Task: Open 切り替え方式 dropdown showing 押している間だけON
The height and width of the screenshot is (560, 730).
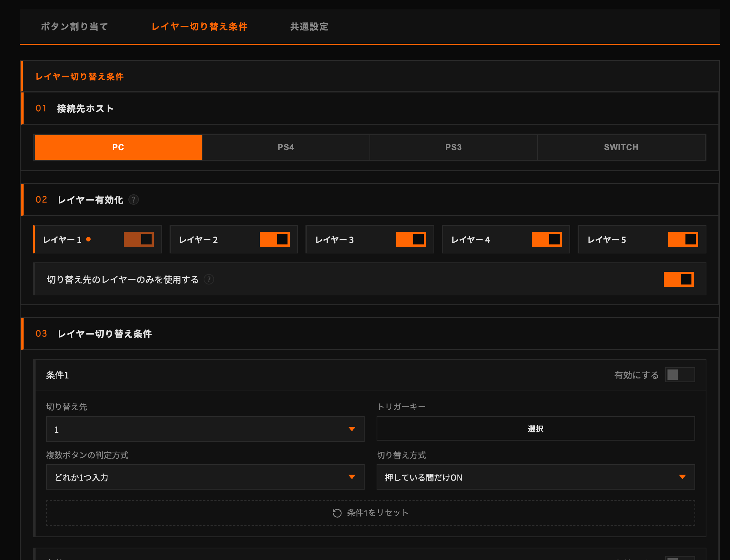Action: point(535,477)
